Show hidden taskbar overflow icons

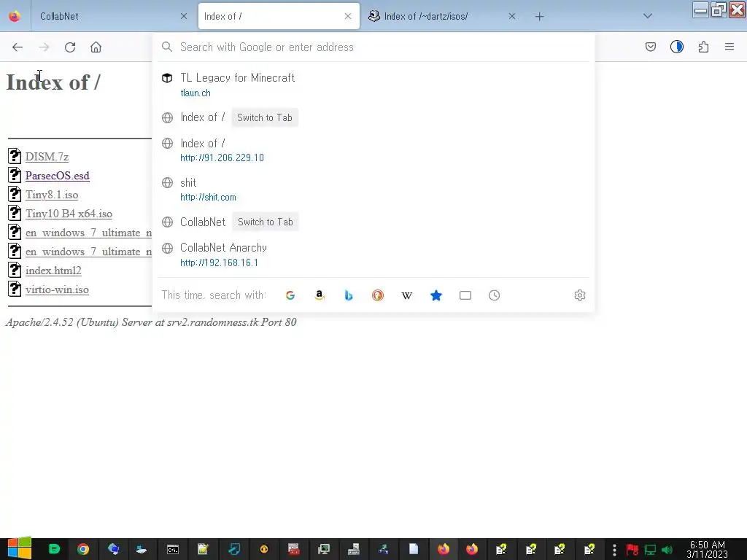coord(614,550)
